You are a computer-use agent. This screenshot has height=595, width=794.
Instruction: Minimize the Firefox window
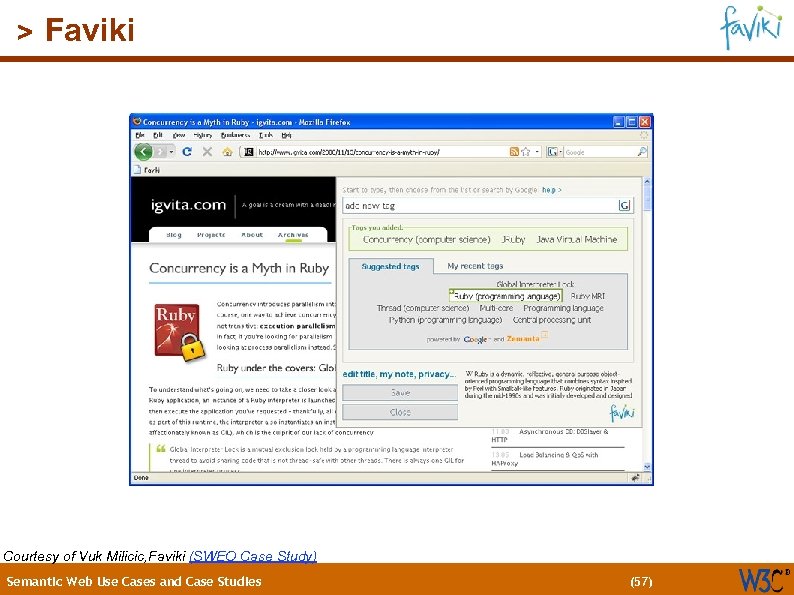pyautogui.click(x=619, y=122)
